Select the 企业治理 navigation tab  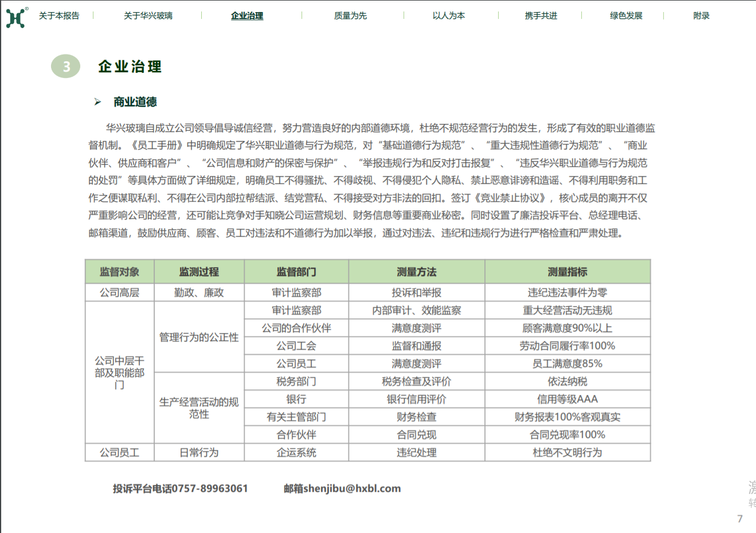click(247, 15)
